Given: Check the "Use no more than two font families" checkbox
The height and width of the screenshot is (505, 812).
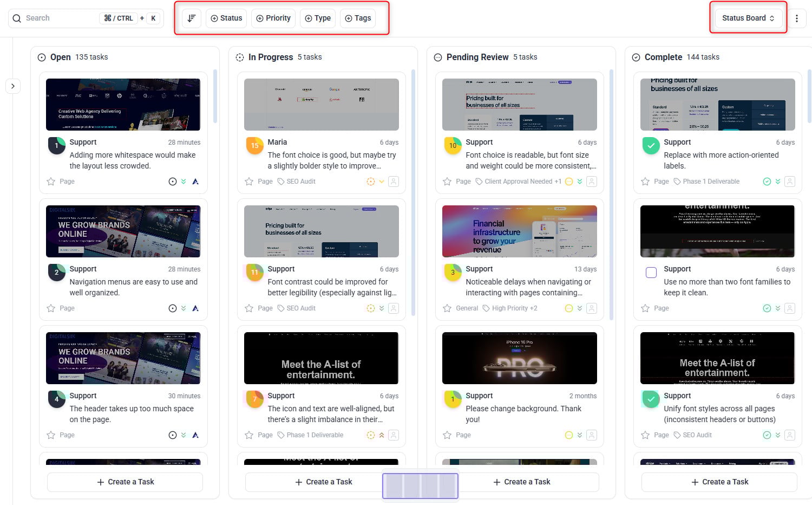Looking at the screenshot, I should pos(651,273).
